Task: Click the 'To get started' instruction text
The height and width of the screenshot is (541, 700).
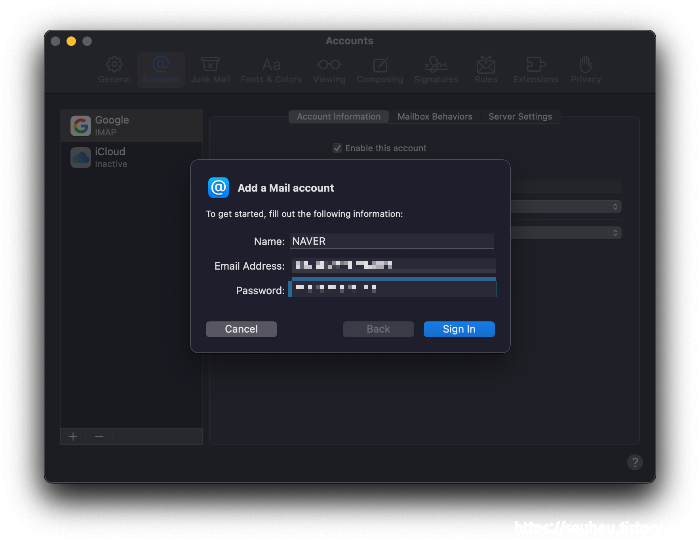Action: pos(304,214)
